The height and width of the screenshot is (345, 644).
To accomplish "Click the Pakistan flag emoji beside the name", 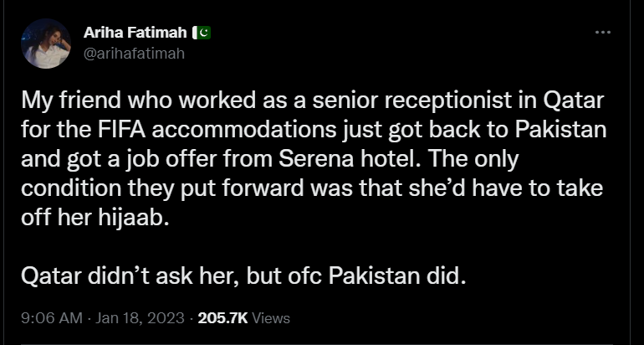I will tap(202, 33).
